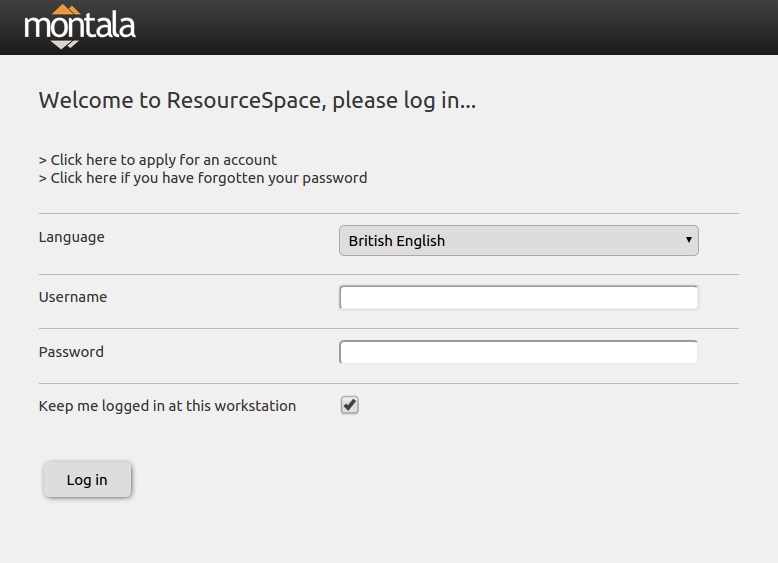778x563 pixels.
Task: Click the Password label
Action: (x=71, y=352)
